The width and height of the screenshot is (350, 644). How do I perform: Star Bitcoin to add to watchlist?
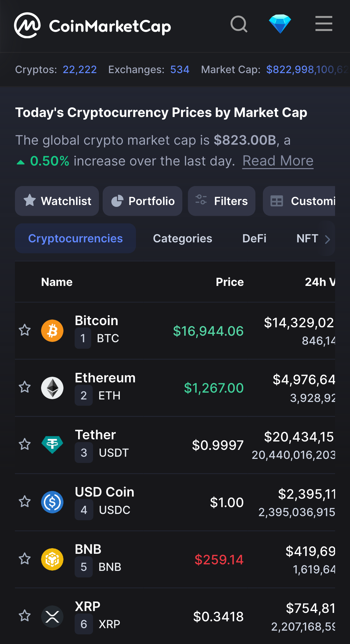(x=25, y=330)
